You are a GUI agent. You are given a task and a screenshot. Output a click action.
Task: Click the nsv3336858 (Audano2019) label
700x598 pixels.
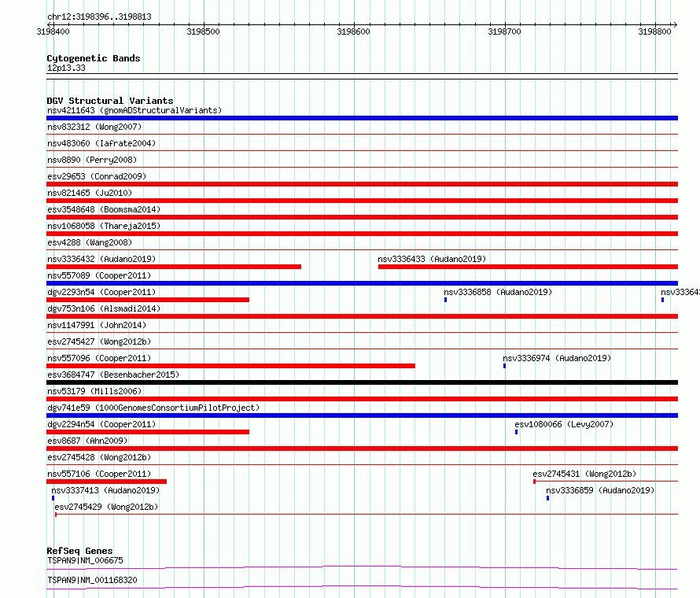pyautogui.click(x=498, y=292)
